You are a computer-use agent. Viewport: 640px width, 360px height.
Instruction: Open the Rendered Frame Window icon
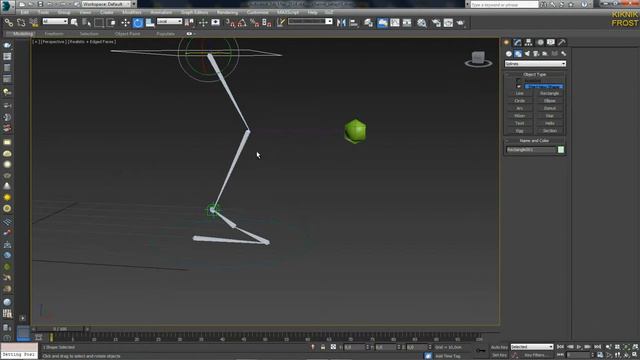449,22
